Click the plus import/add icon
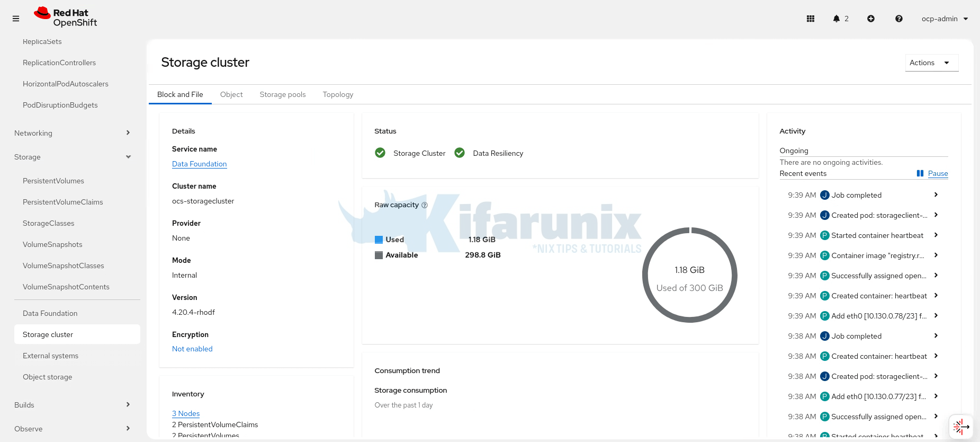Image resolution: width=980 pixels, height=442 pixels. click(871, 19)
